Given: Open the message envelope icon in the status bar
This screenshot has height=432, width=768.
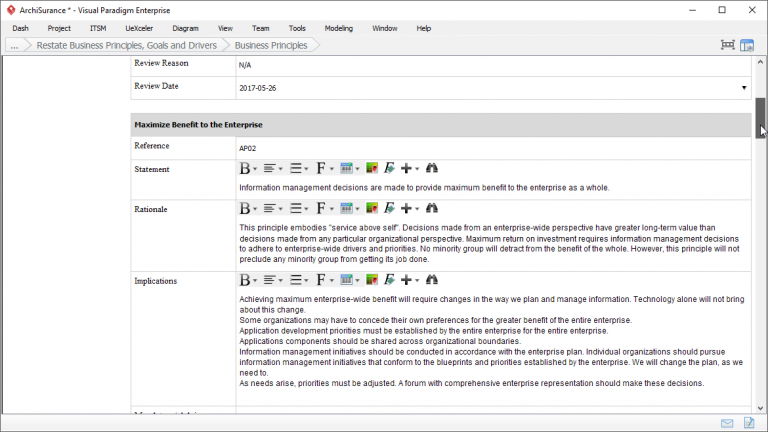Looking at the screenshot, I should (x=727, y=423).
